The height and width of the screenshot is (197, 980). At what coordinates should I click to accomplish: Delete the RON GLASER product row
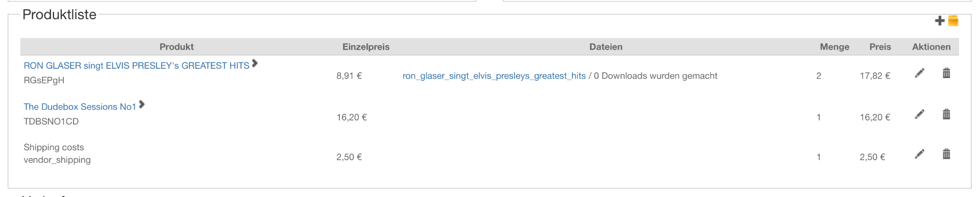[x=946, y=73]
